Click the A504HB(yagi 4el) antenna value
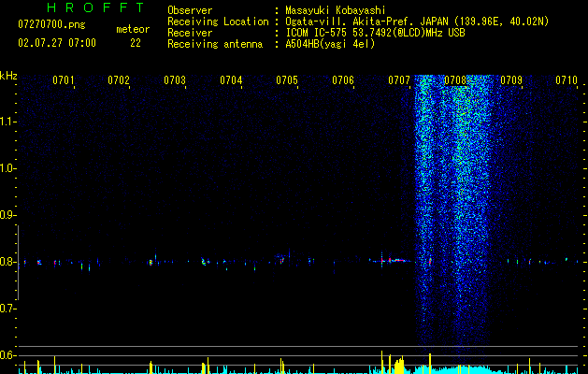Image resolution: width=588 pixels, height=374 pixels. point(330,44)
